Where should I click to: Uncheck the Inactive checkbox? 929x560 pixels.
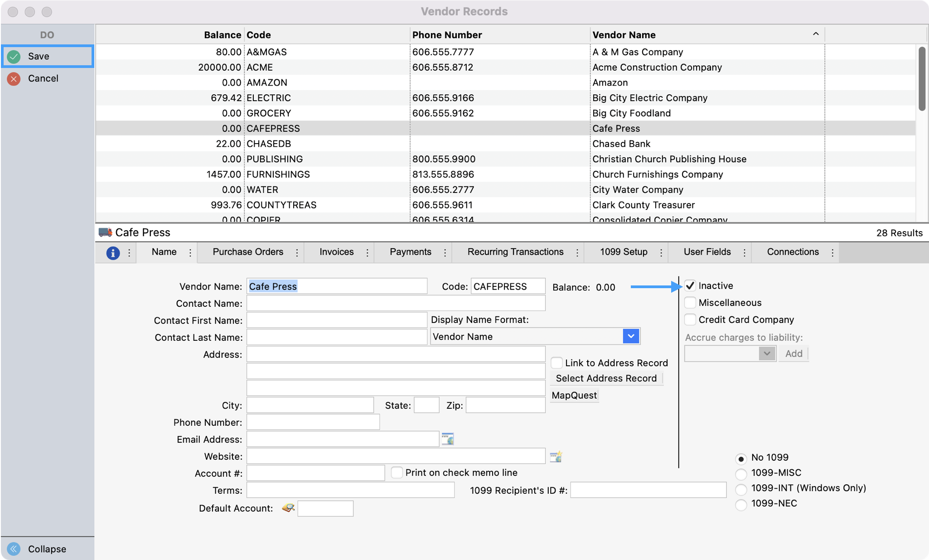(x=690, y=286)
